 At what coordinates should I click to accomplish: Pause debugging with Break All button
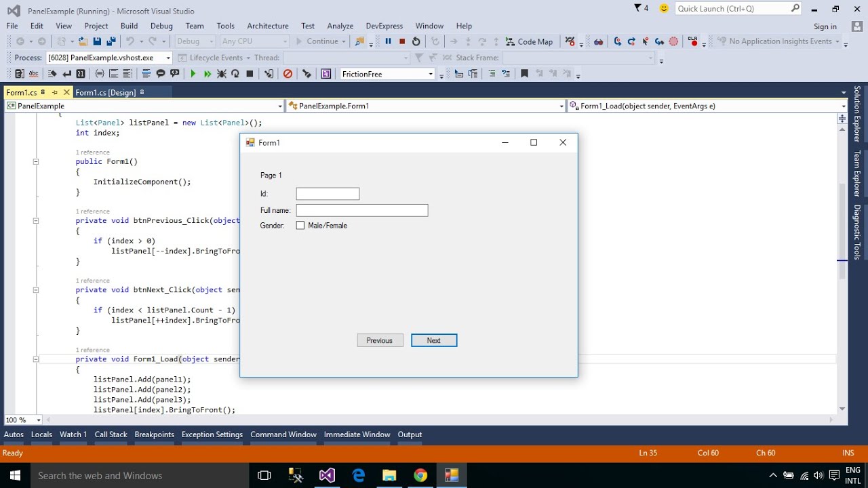click(388, 41)
